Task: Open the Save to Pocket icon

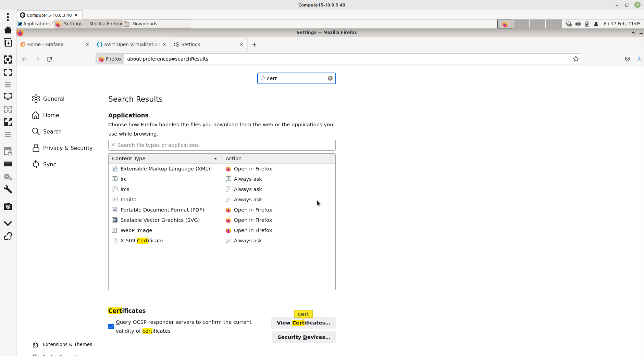Action: (627, 59)
